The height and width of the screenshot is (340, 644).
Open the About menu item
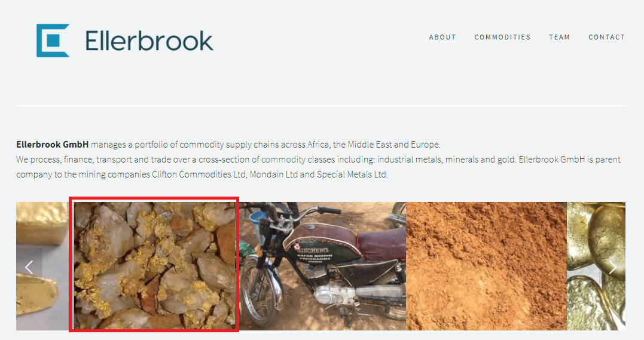click(442, 37)
